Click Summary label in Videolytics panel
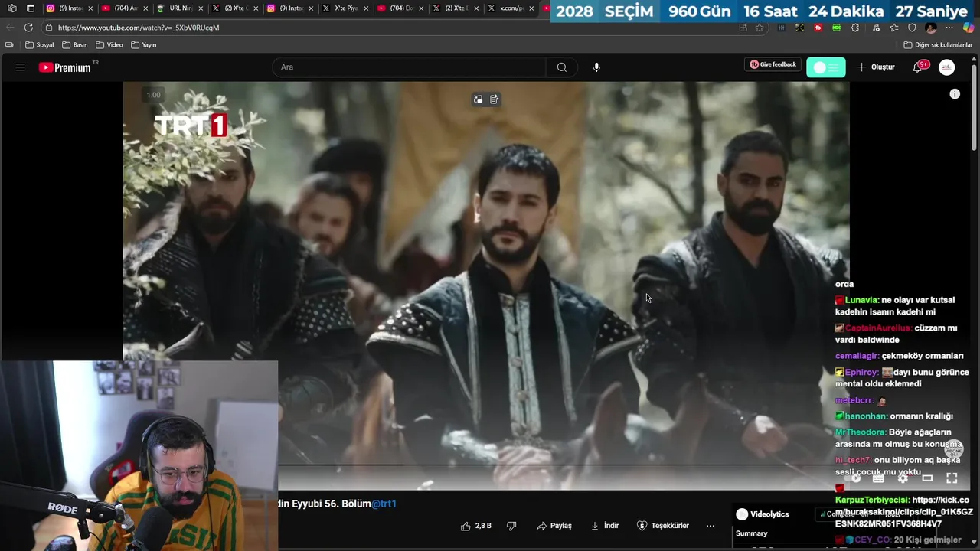Screen dimensions: 980x551 point(751,533)
